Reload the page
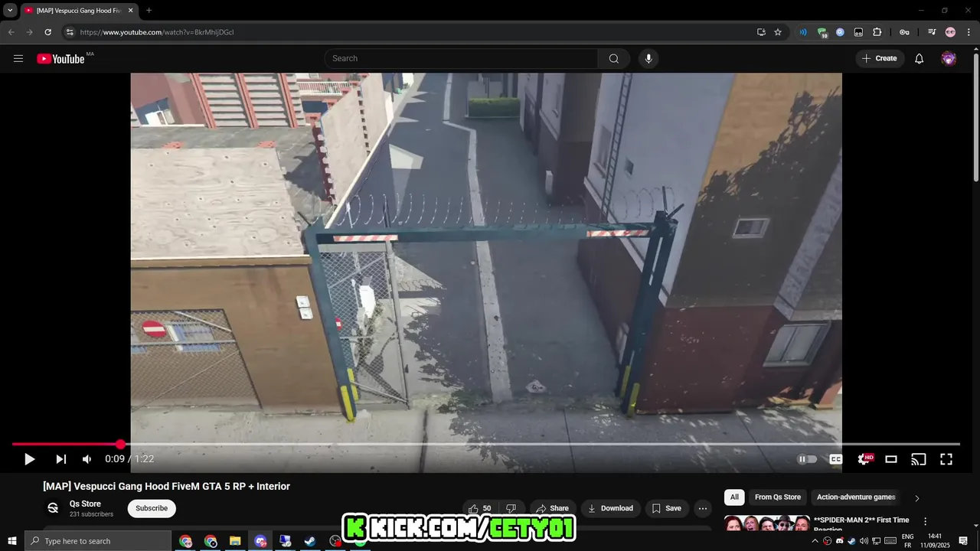This screenshot has width=980, height=551. 47,32
